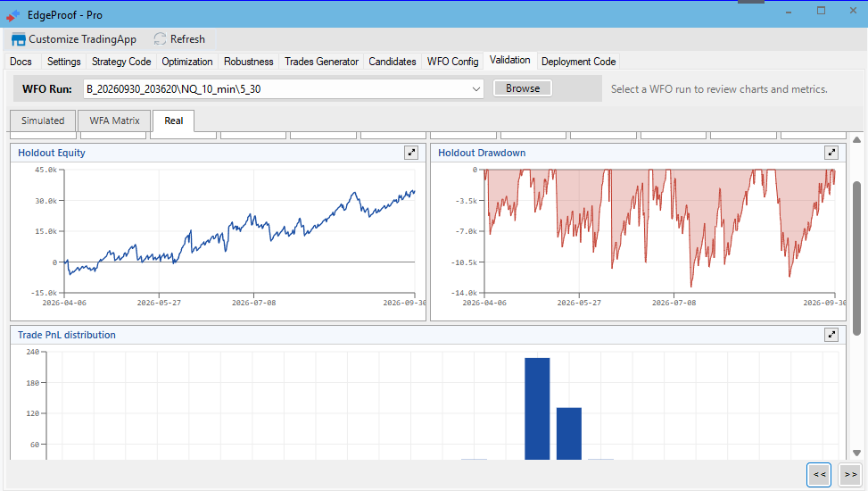868x491 pixels.
Task: Click the Customize TradingApp store icon
Action: (18, 39)
